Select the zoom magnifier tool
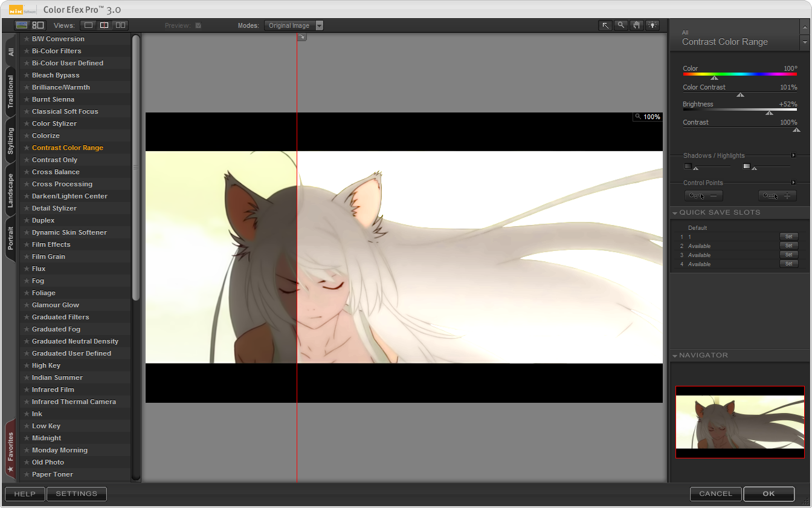 621,25
